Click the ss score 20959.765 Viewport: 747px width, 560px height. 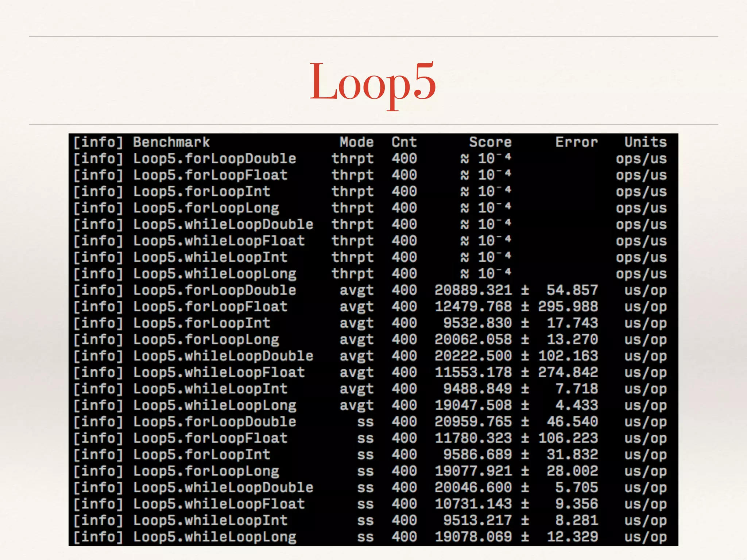point(473,421)
